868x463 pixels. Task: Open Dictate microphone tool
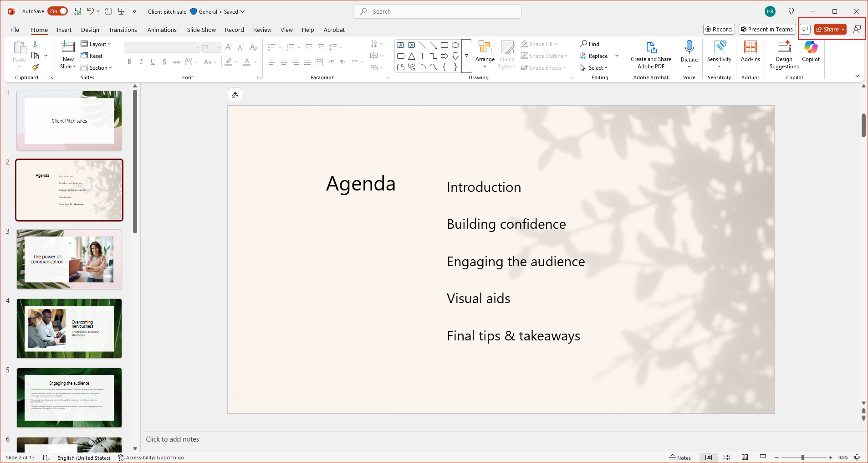[x=689, y=50]
